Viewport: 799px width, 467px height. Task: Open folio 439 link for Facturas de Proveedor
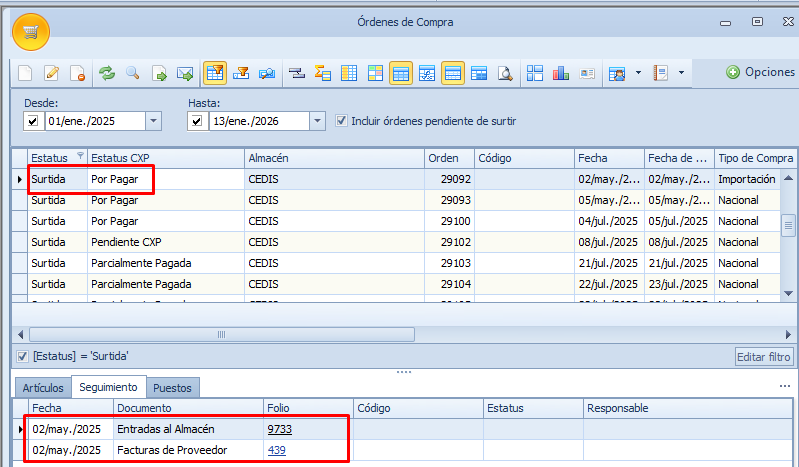pyautogui.click(x=276, y=450)
